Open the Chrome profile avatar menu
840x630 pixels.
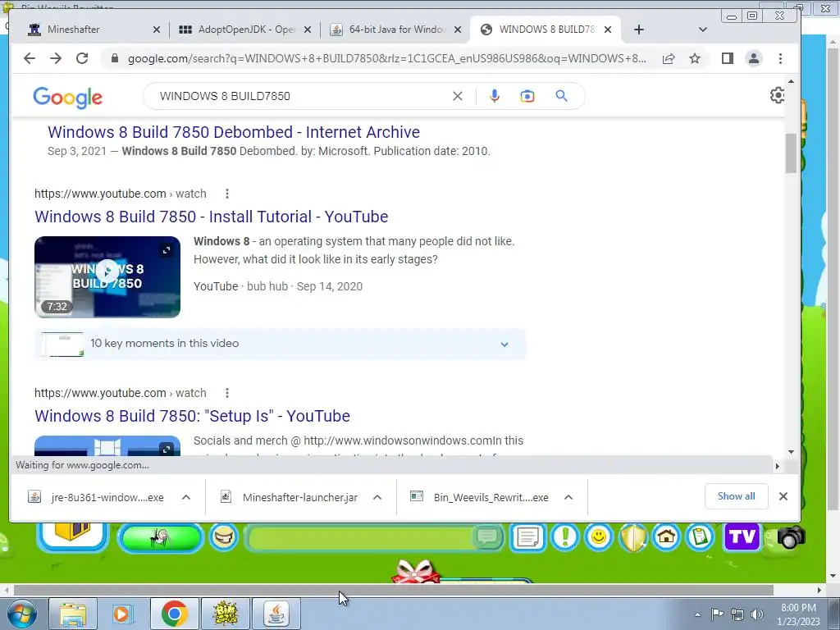754,58
